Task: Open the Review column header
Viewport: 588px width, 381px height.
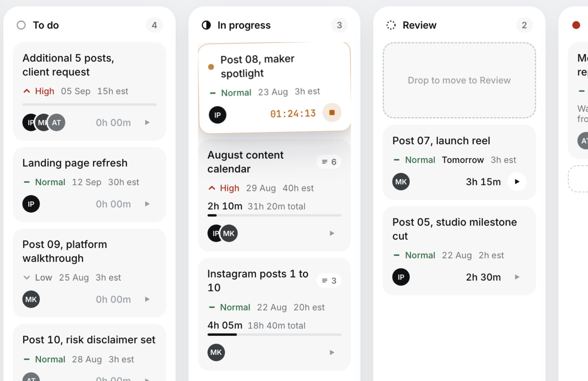Action: (x=459, y=25)
